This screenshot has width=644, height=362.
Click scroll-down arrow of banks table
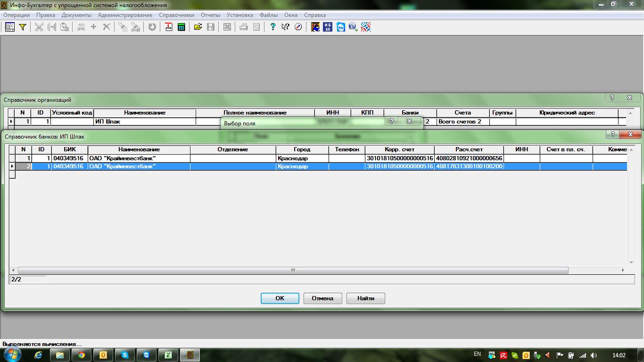pos(631,263)
